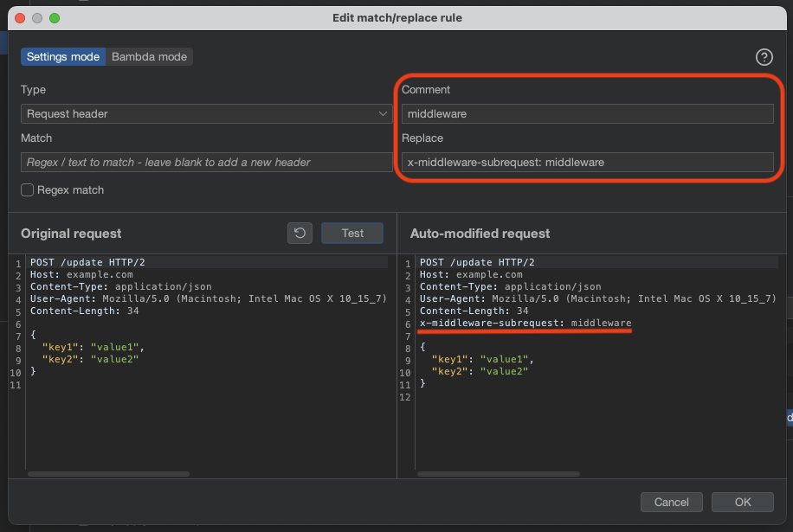Switch to Bambda mode tab
The image size is (793, 532).
point(149,56)
